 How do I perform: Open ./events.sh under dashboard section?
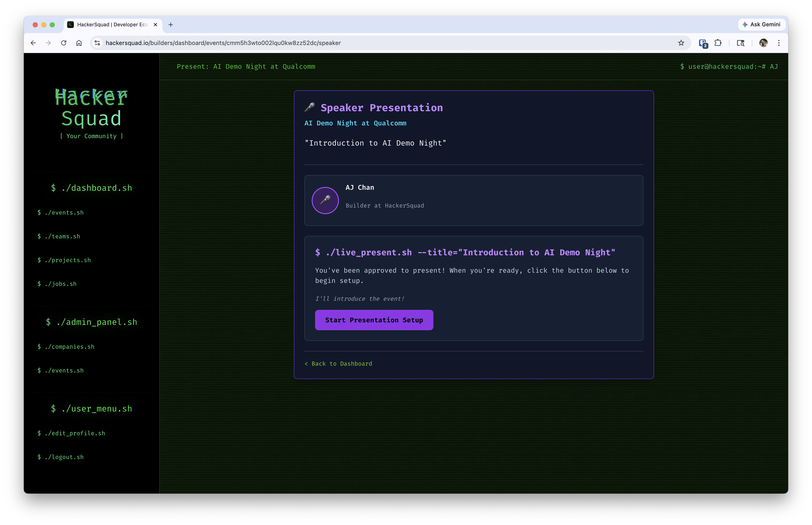pos(60,212)
